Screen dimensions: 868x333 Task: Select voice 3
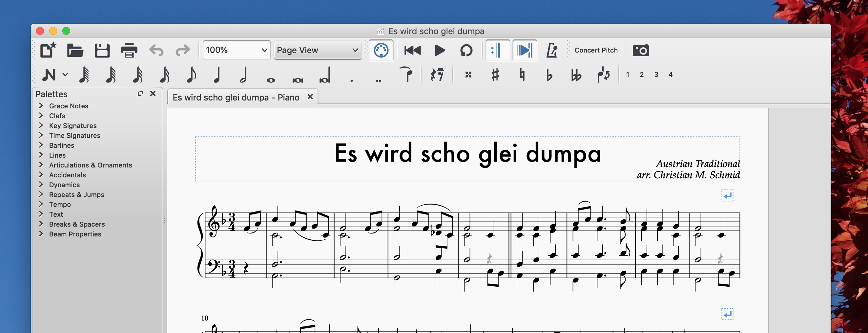coord(656,75)
